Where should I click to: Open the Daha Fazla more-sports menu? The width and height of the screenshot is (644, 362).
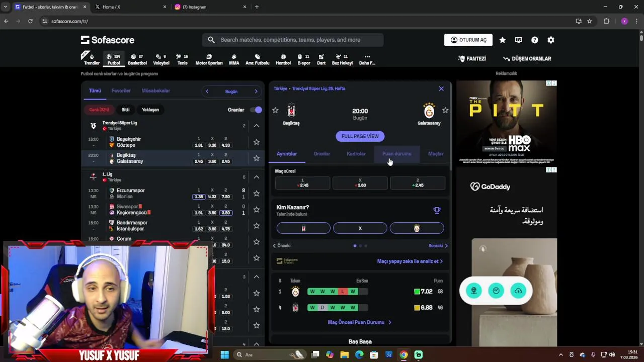click(x=367, y=59)
